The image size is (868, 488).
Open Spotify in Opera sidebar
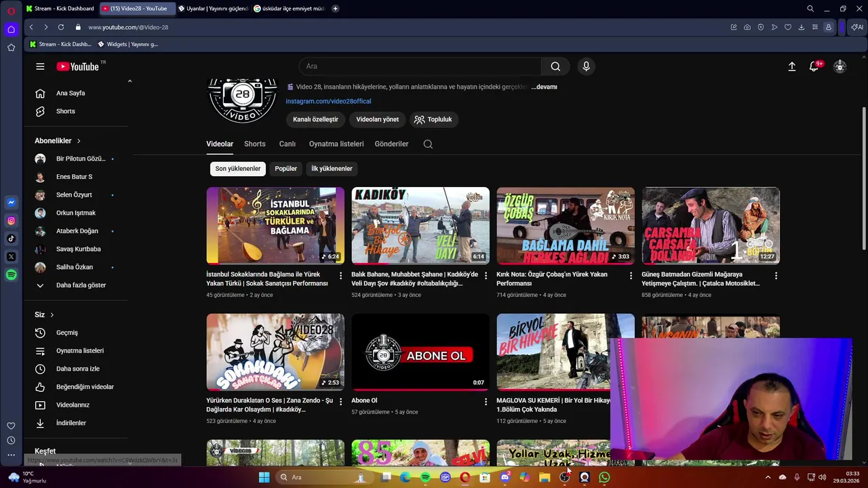click(x=11, y=275)
